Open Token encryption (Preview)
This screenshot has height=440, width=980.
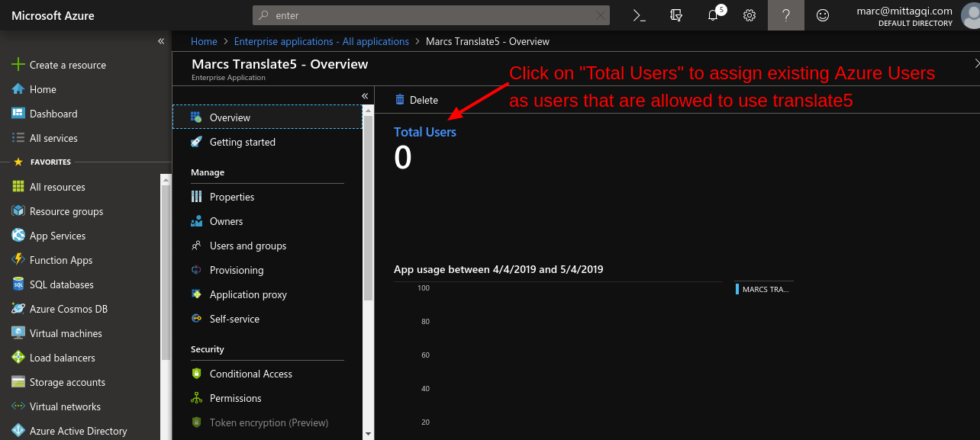[x=267, y=422]
